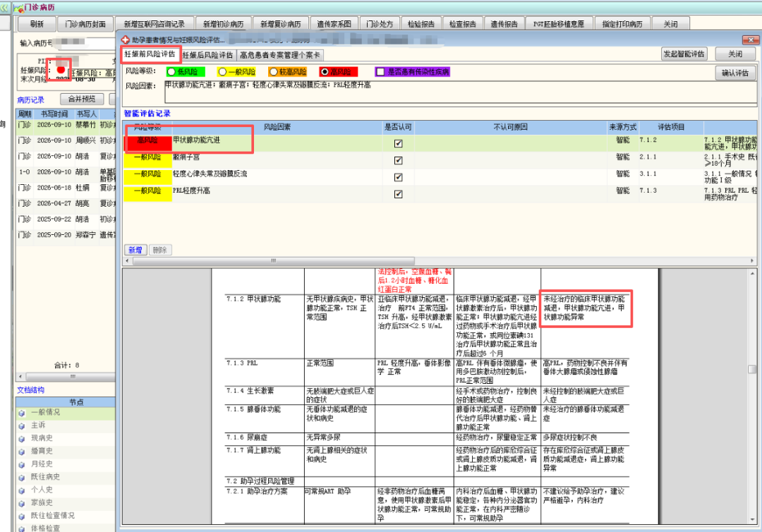Screen dimensions: 762x532
Task: Click the red cross dialog title icon
Action: tap(126, 40)
